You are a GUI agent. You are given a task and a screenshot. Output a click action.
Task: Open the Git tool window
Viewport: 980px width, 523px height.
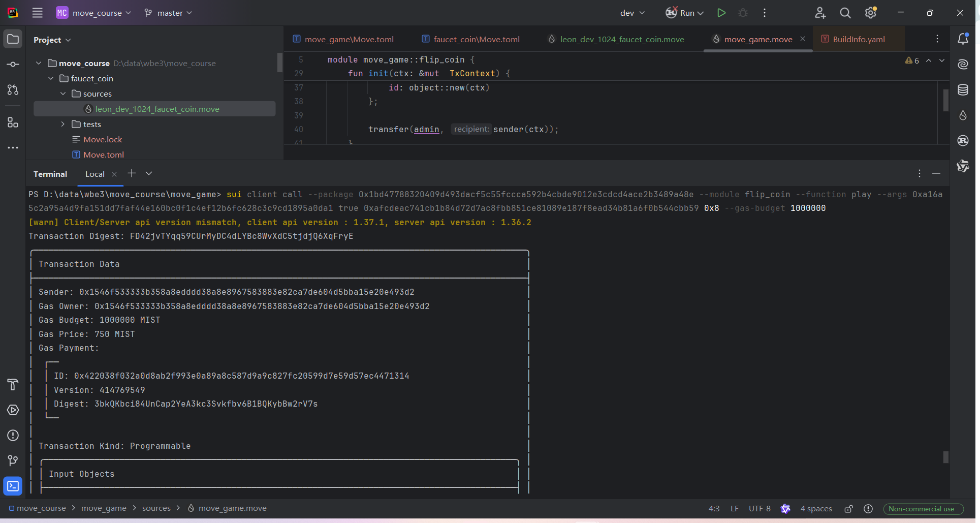(x=13, y=461)
